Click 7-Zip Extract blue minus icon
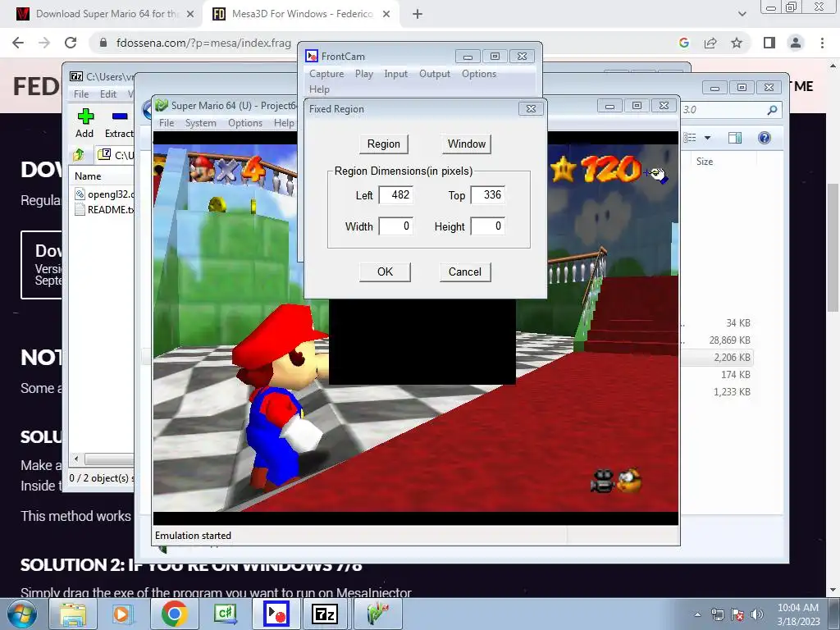This screenshot has height=630, width=840. coord(120,116)
